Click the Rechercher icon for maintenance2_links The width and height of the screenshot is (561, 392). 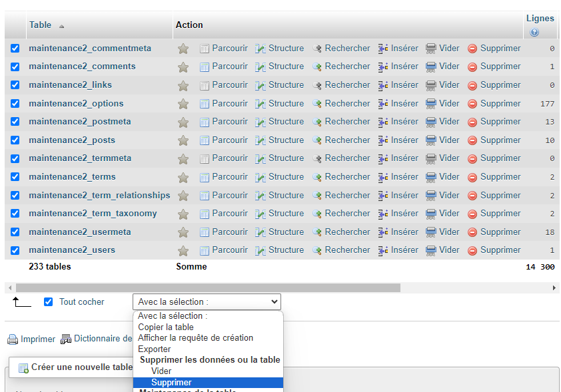tap(317, 85)
